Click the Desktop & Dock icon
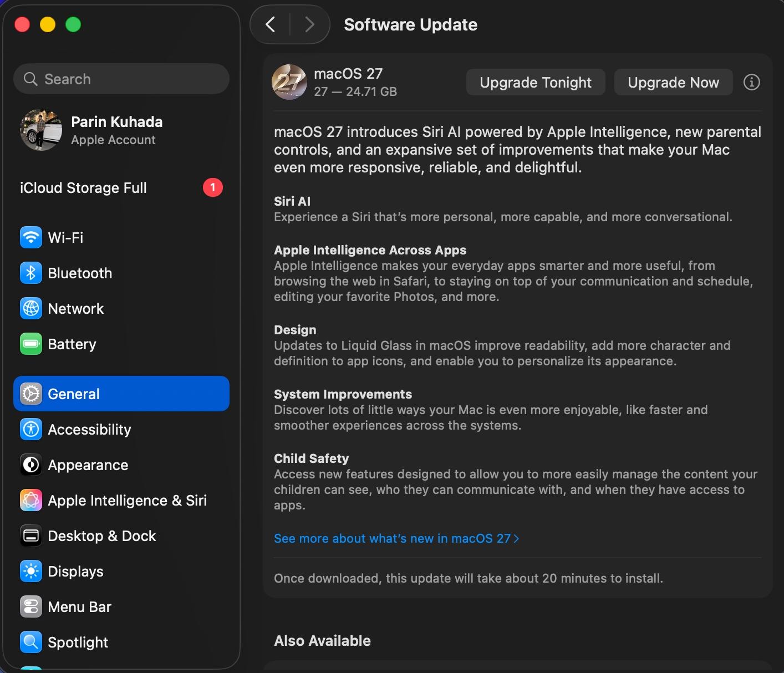784x673 pixels. click(31, 536)
